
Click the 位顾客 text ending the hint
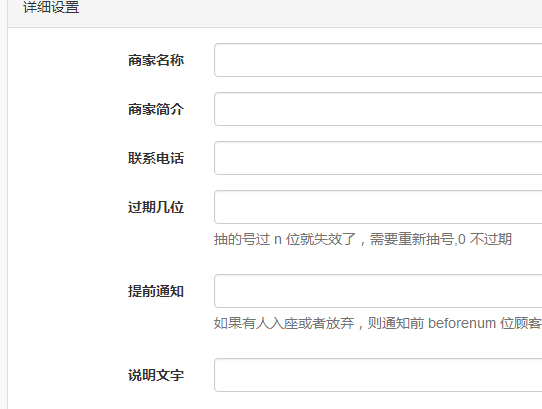point(521,323)
